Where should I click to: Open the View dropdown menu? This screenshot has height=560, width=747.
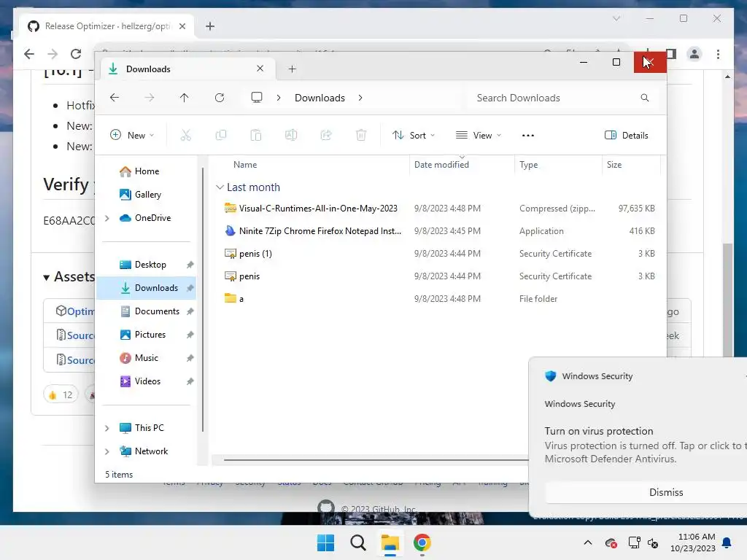coord(479,135)
